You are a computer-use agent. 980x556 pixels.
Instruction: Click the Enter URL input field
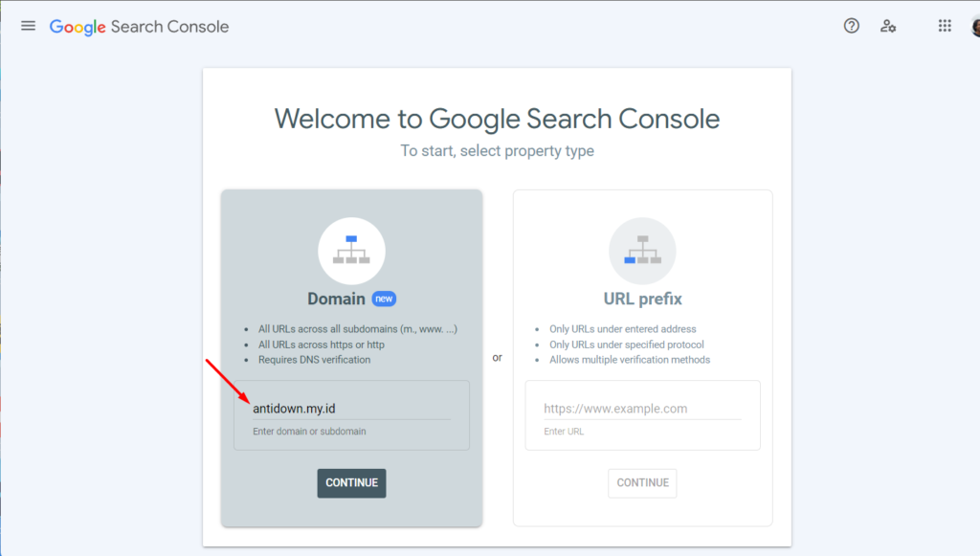642,408
